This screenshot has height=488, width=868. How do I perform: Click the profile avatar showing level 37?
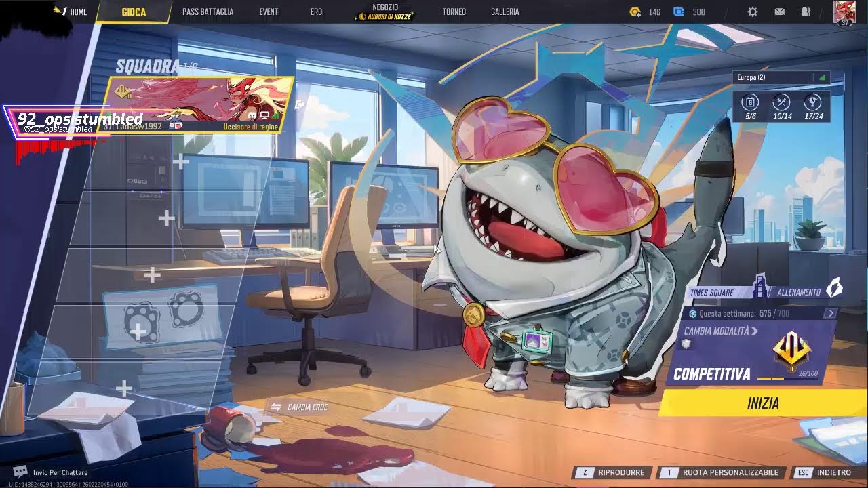coord(844,13)
